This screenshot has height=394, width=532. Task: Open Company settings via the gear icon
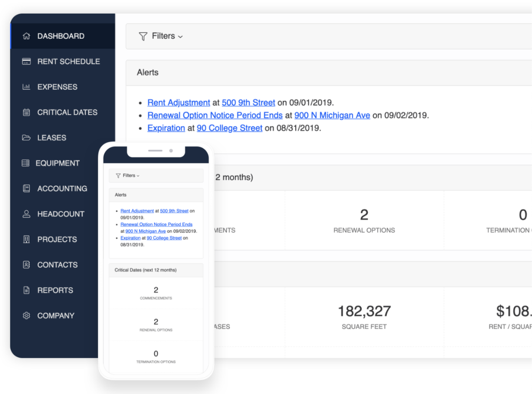(26, 315)
